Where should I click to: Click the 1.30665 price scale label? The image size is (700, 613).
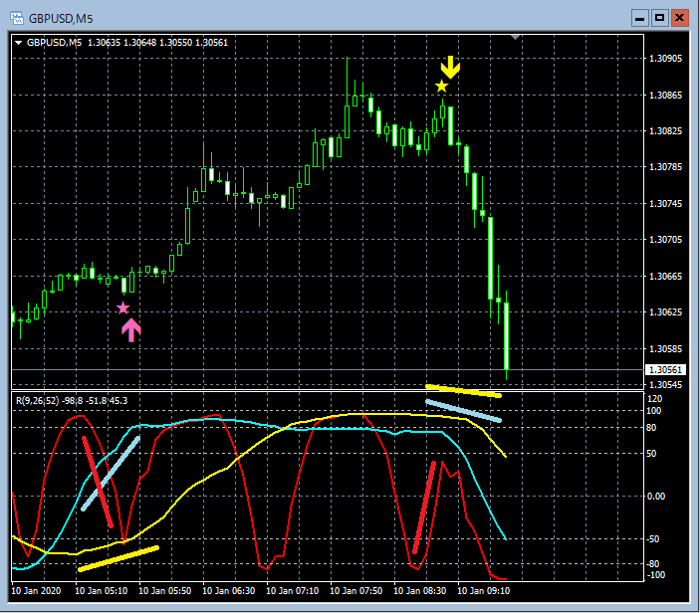pyautogui.click(x=665, y=277)
